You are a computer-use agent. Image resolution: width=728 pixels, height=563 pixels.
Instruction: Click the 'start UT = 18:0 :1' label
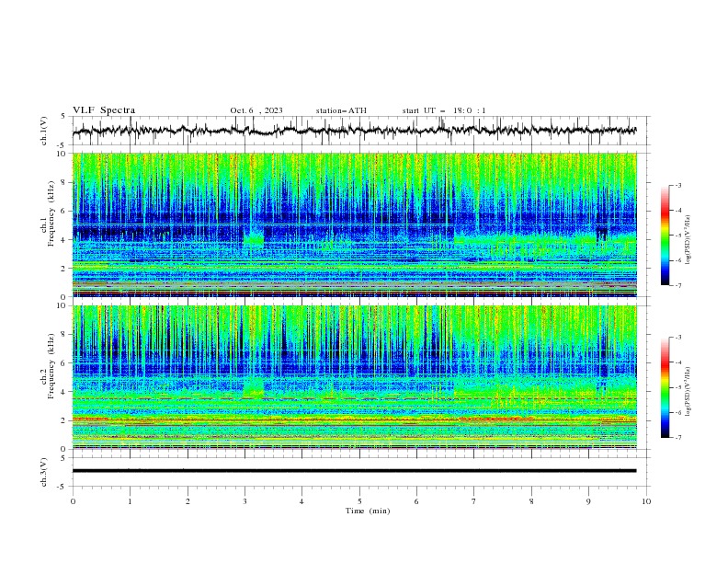coord(444,110)
